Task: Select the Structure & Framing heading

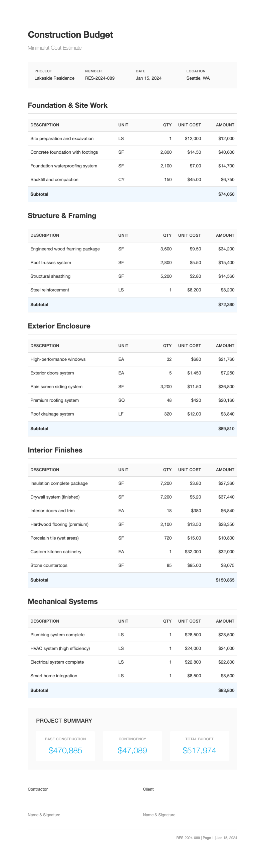Action: tap(62, 216)
